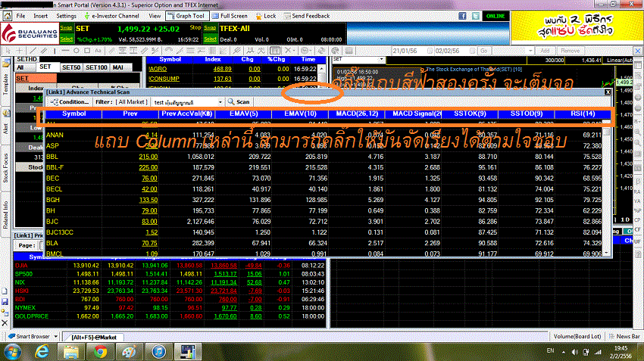
Task: Click the Bualuang Securities logo
Action: point(29,33)
